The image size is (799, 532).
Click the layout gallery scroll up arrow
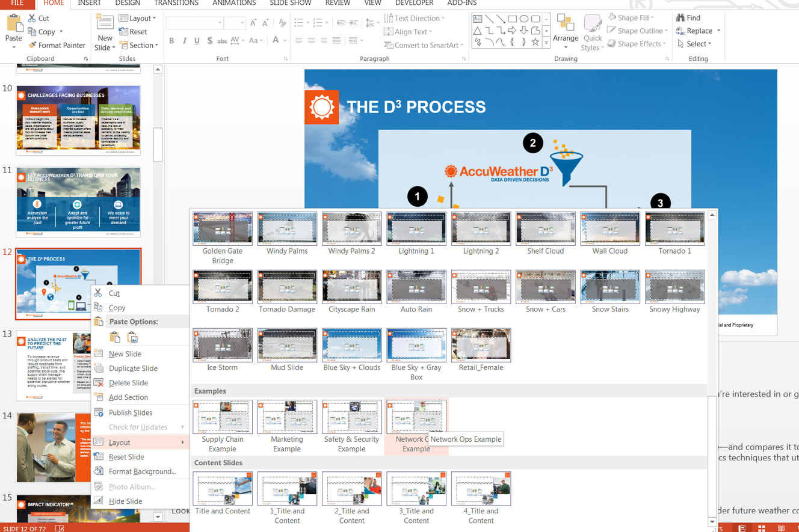(x=712, y=215)
